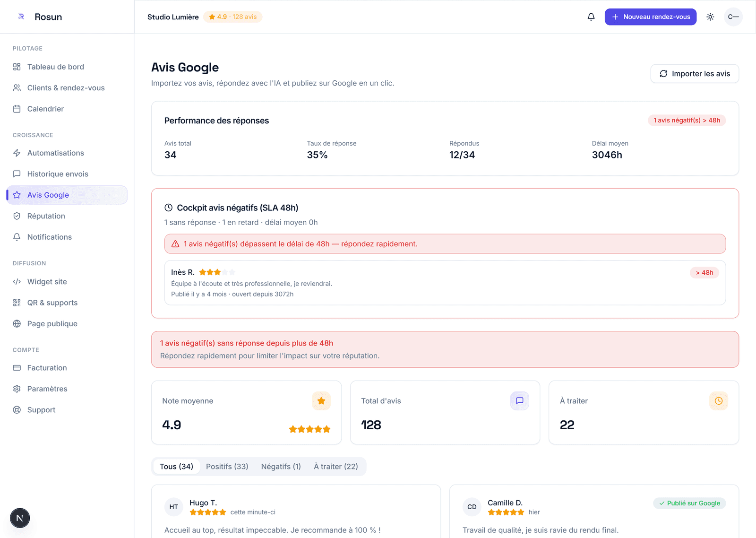Switch to the Négatifs (1) tab
Image resolution: width=756 pixels, height=538 pixels.
click(281, 467)
